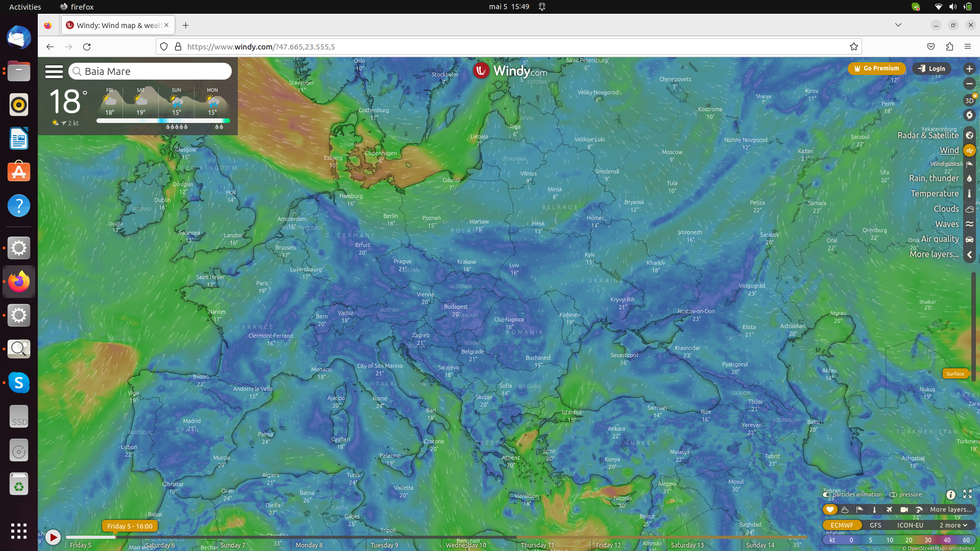The height and width of the screenshot is (551, 980).
Task: Select the ICON-EU forecast model
Action: coord(910,525)
